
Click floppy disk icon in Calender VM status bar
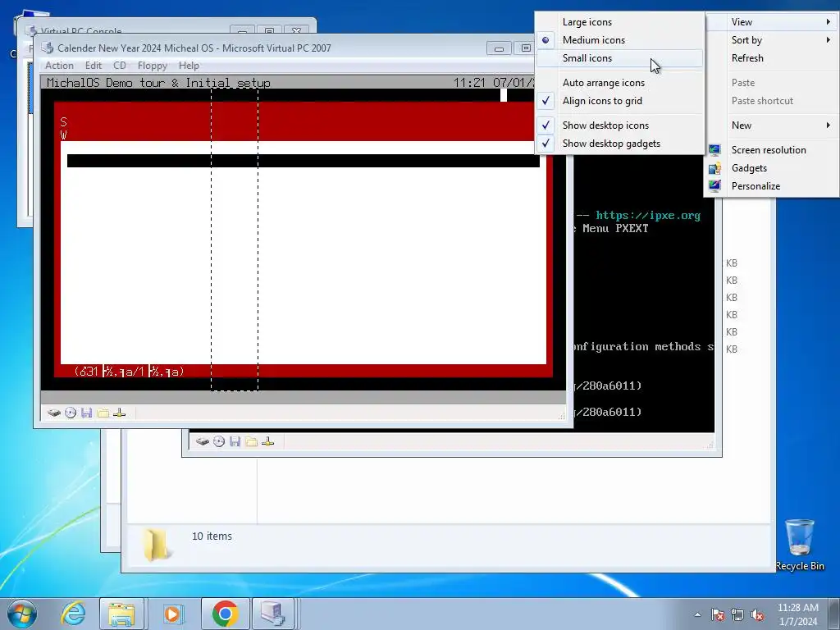click(87, 413)
